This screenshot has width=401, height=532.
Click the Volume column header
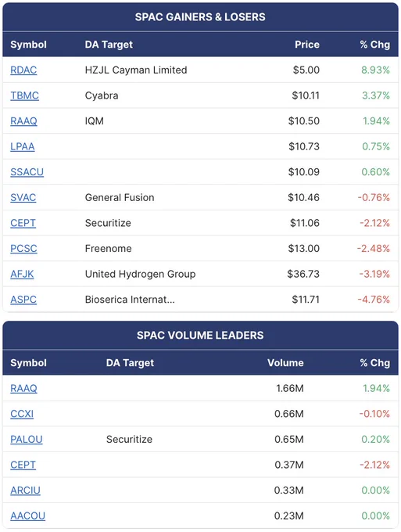pyautogui.click(x=285, y=363)
